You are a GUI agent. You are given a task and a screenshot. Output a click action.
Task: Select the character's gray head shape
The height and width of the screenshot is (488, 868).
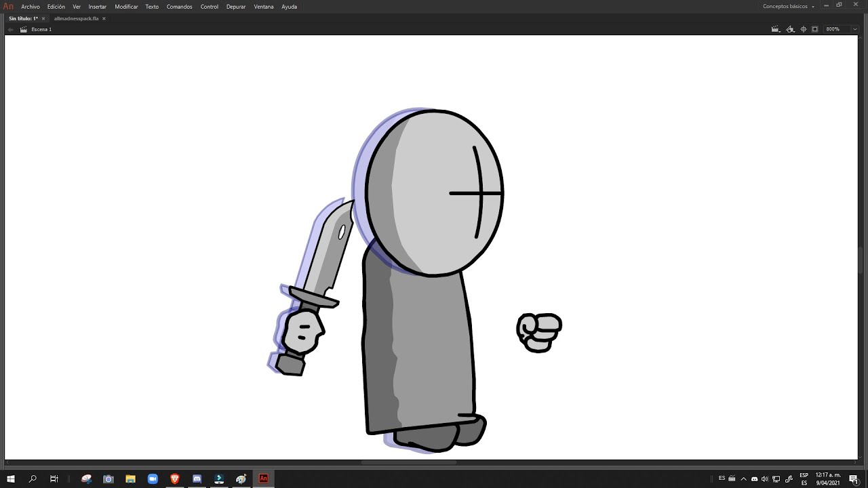click(x=434, y=192)
